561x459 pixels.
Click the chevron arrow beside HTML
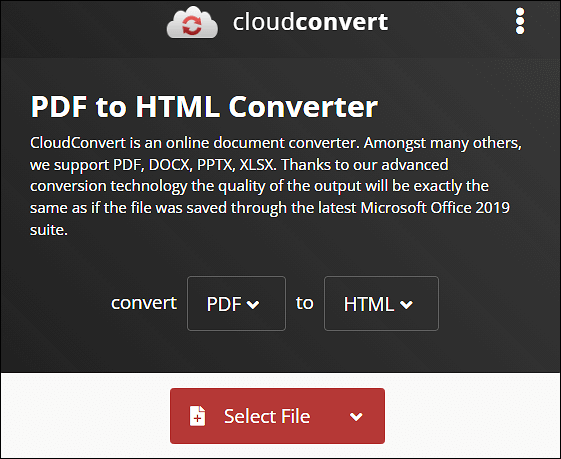click(406, 304)
